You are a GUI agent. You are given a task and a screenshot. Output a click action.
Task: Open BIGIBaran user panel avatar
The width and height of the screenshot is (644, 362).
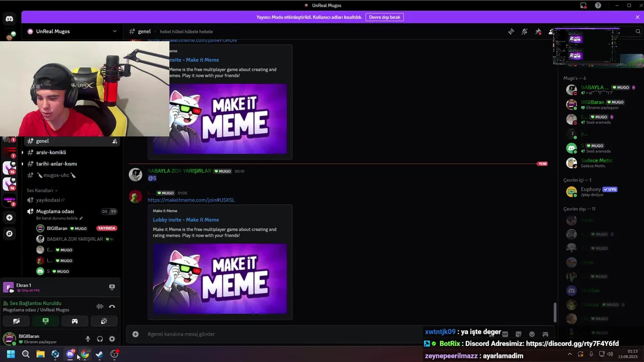tap(9, 338)
